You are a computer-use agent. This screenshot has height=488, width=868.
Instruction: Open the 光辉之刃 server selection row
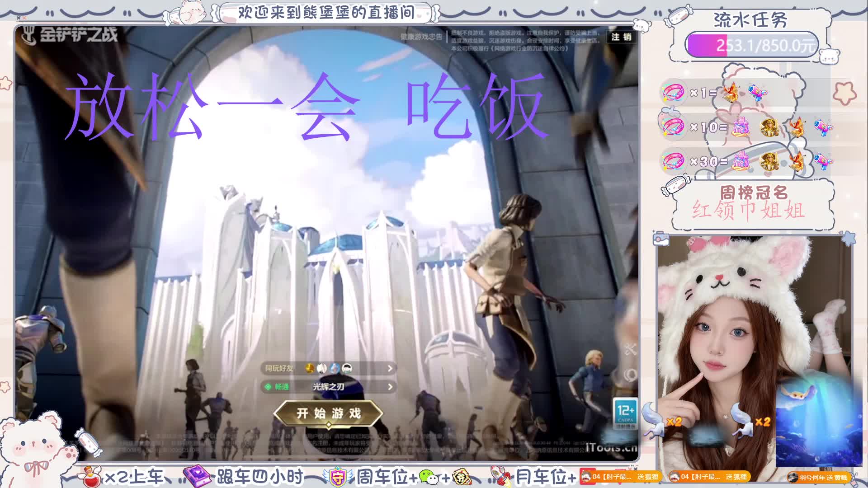(x=329, y=387)
